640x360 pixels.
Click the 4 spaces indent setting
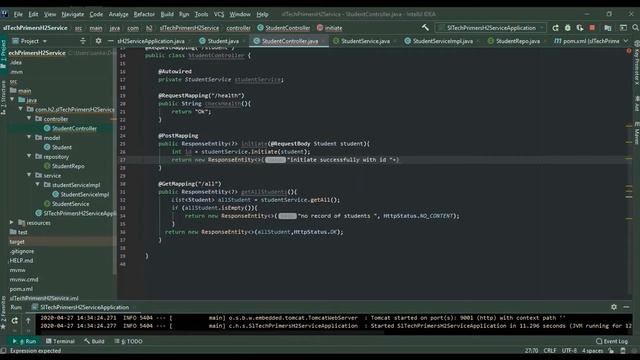tap(593, 351)
